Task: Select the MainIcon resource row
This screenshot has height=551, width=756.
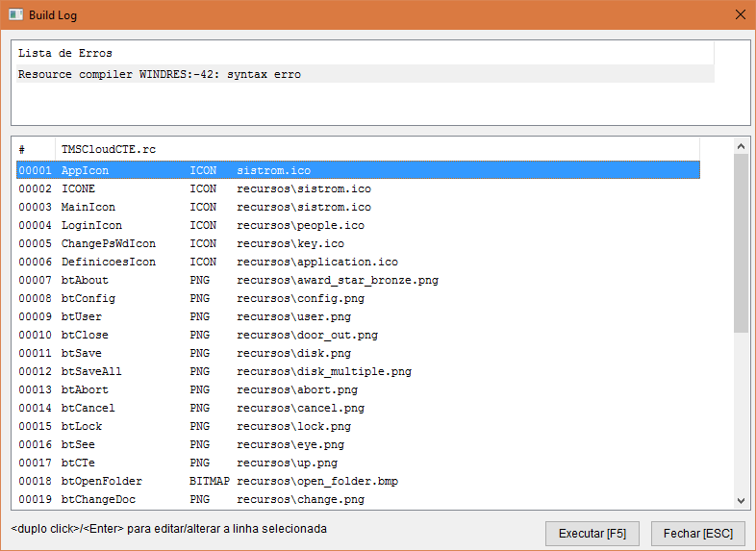Action: [x=358, y=207]
